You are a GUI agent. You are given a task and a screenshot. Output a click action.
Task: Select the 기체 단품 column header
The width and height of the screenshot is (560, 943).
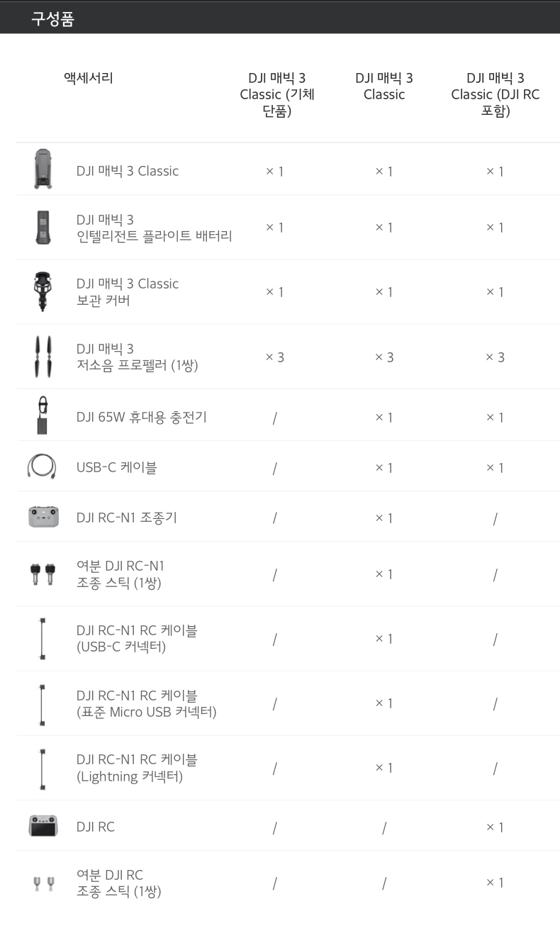coord(276,94)
